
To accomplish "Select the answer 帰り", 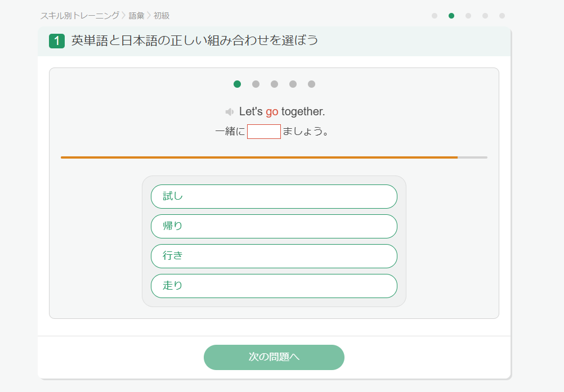I will point(274,226).
